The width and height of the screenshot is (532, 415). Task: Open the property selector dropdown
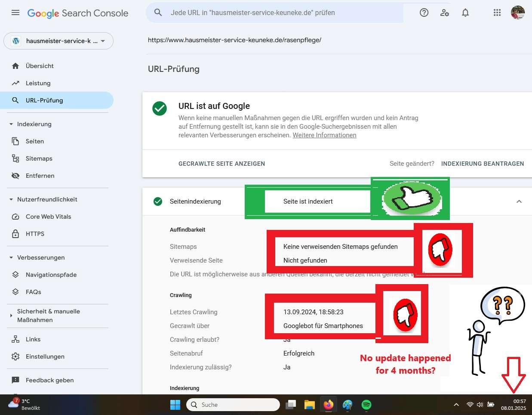tap(58, 41)
